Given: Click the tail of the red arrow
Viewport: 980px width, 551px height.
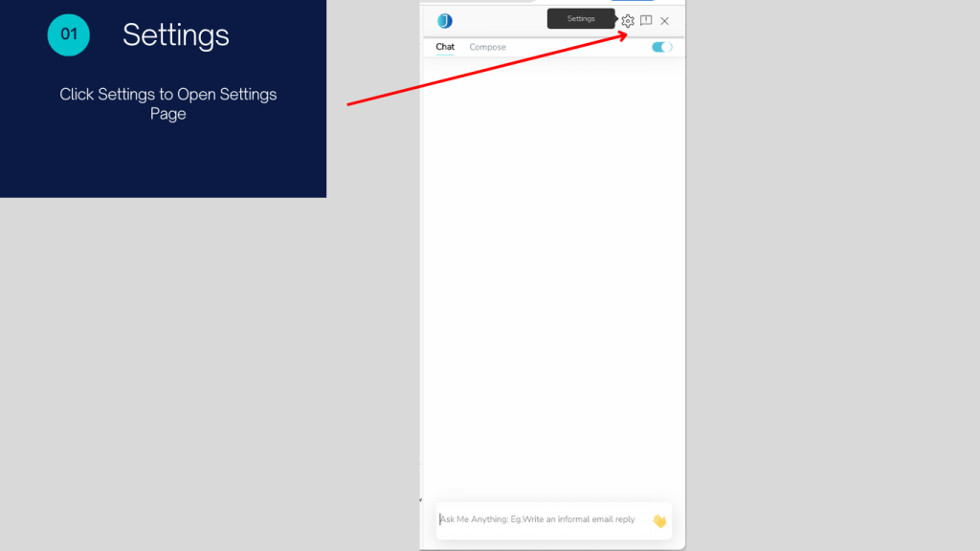Looking at the screenshot, I should click(350, 103).
